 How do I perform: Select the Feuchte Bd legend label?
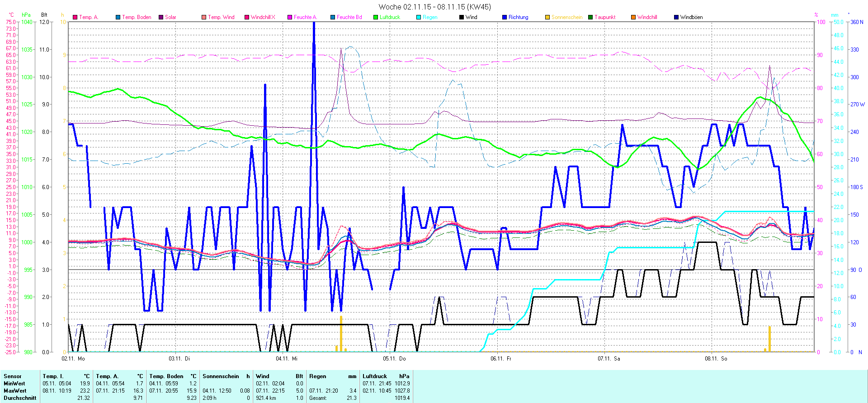(x=349, y=17)
